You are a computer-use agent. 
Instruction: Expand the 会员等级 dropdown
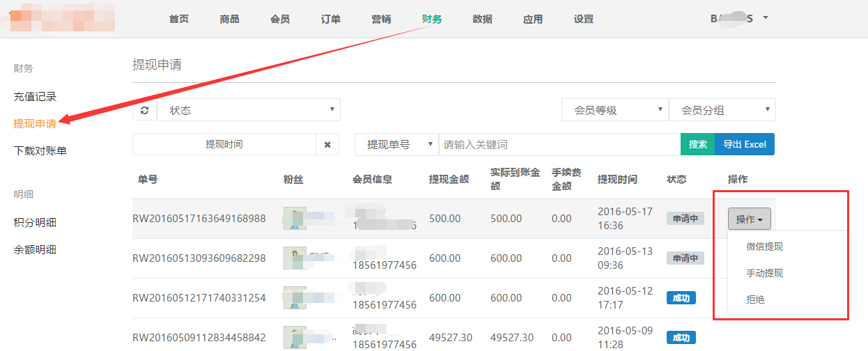coord(614,110)
